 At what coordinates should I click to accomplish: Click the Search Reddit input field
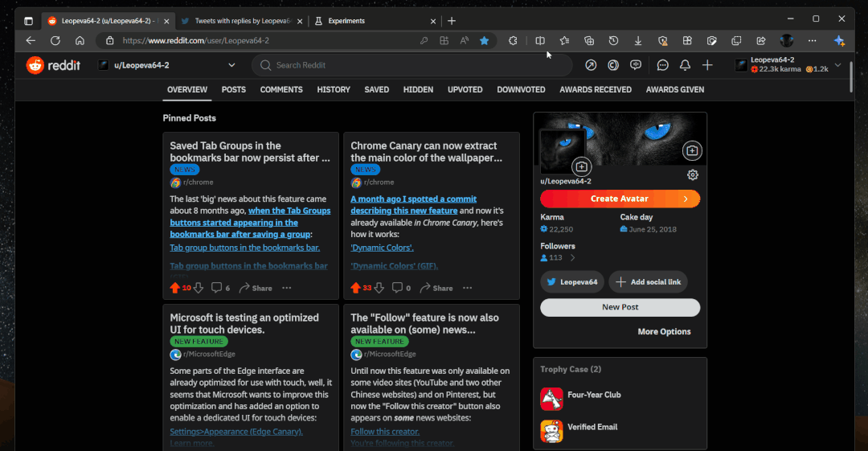418,65
